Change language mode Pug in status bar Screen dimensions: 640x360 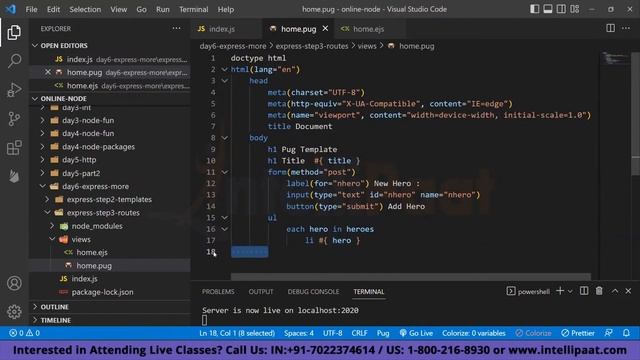point(383,333)
